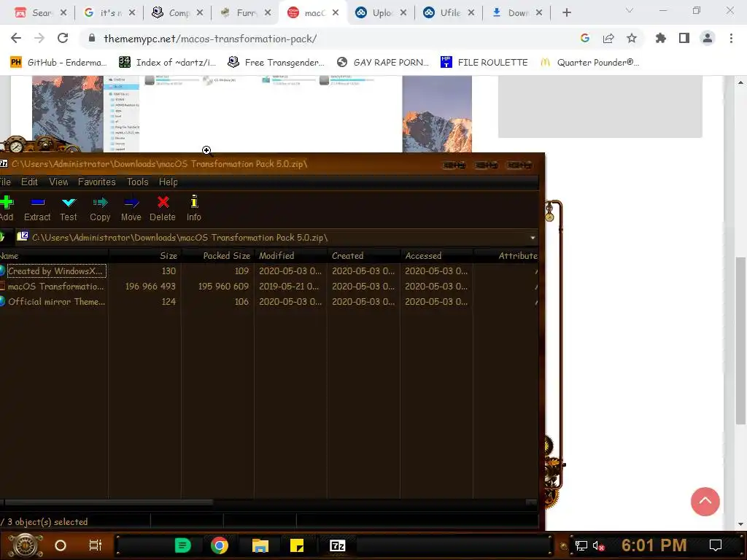Viewport: 747px width, 560px height.
Task: Open the 7-Zip taskbar icon
Action: 337,545
